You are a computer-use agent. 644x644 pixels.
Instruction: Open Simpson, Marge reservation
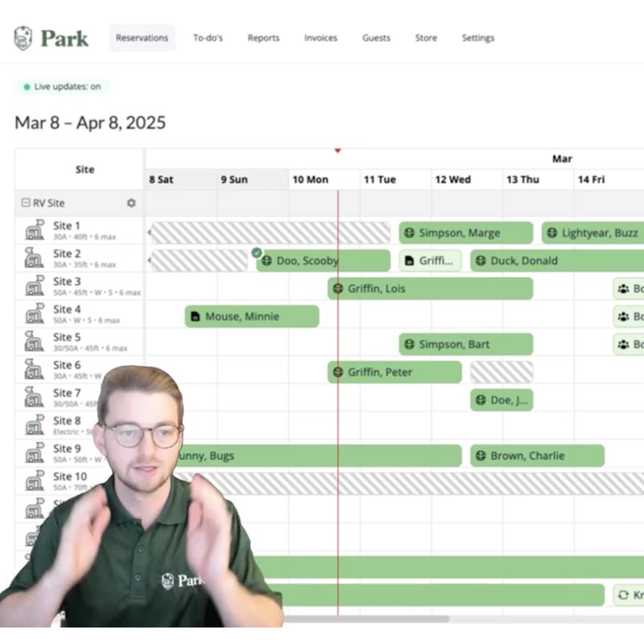(466, 233)
